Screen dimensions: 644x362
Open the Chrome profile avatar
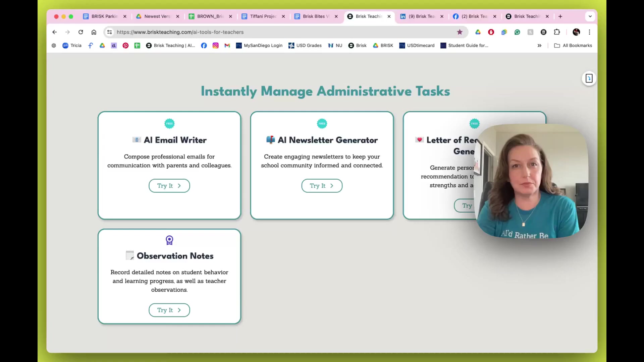click(576, 32)
